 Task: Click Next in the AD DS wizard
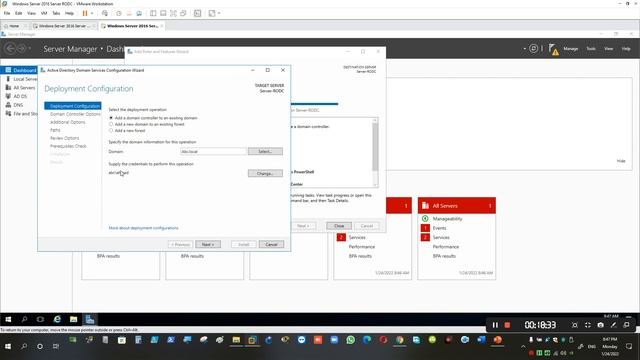click(x=208, y=244)
